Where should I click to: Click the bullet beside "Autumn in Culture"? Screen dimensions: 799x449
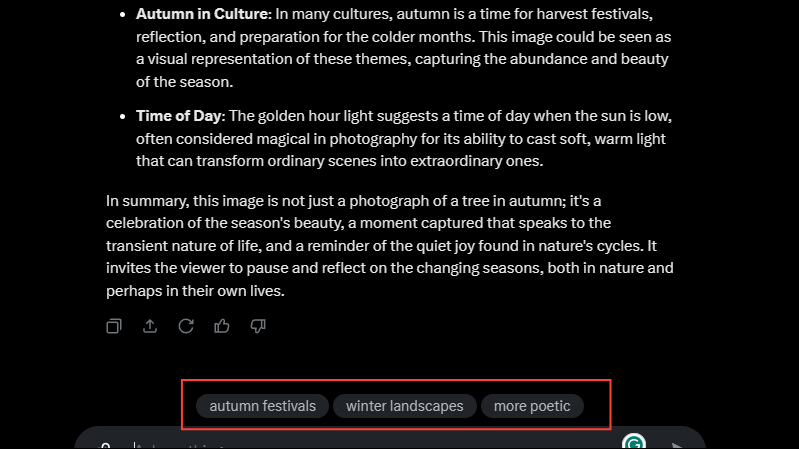122,15
